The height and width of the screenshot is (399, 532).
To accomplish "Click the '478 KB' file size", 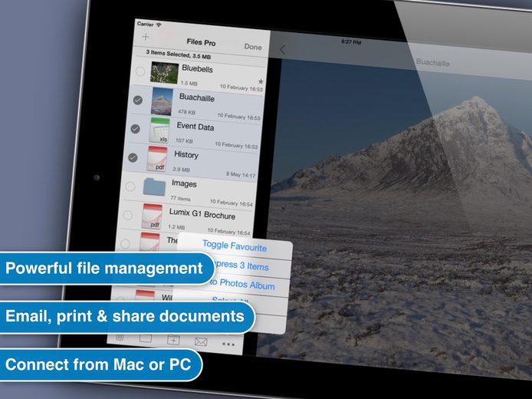I will tap(186, 112).
